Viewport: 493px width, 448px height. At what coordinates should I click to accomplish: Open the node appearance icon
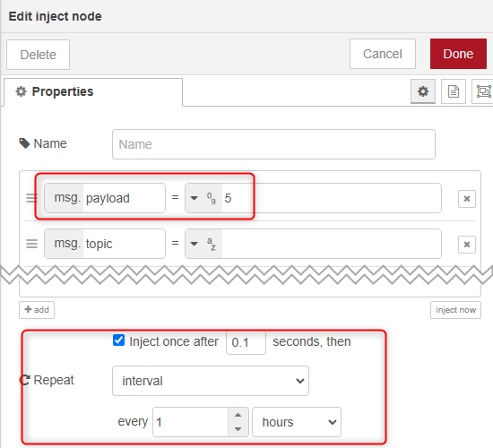pos(482,91)
